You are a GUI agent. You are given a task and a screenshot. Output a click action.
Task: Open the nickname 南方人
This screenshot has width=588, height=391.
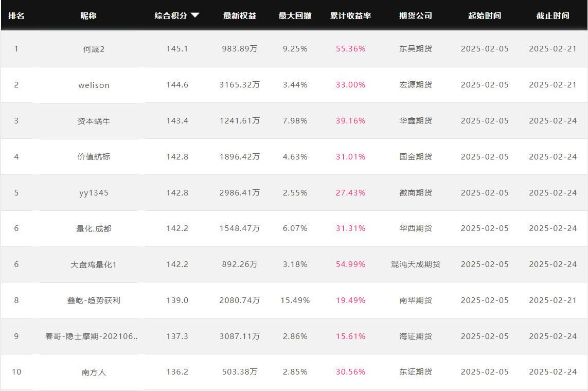(94, 372)
